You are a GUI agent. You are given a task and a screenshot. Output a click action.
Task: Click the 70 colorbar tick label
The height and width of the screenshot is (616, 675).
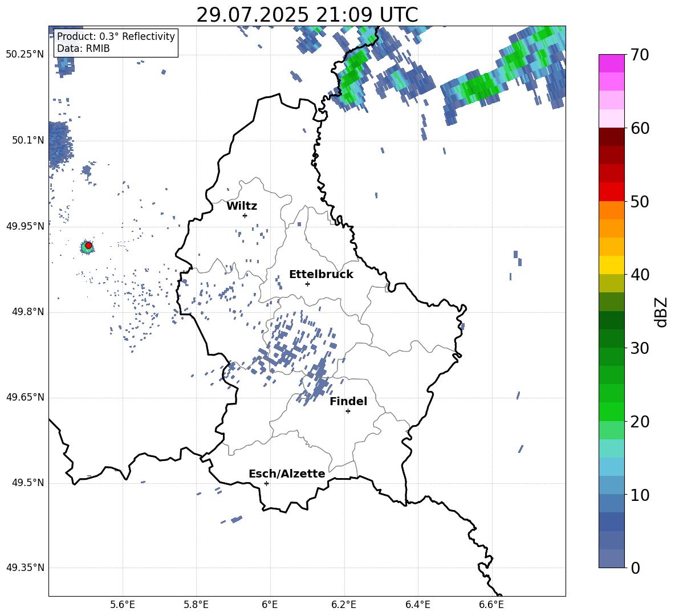pos(640,55)
